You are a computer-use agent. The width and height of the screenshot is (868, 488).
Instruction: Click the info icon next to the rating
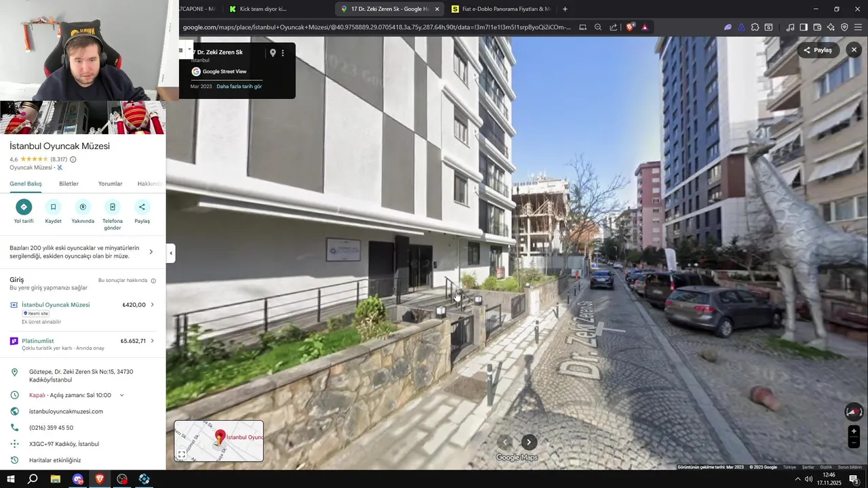pos(73,159)
